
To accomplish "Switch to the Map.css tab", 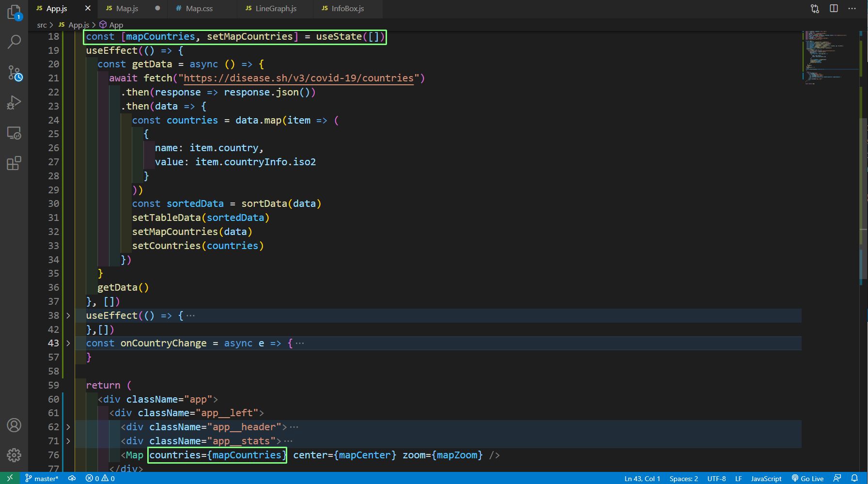I will click(199, 8).
